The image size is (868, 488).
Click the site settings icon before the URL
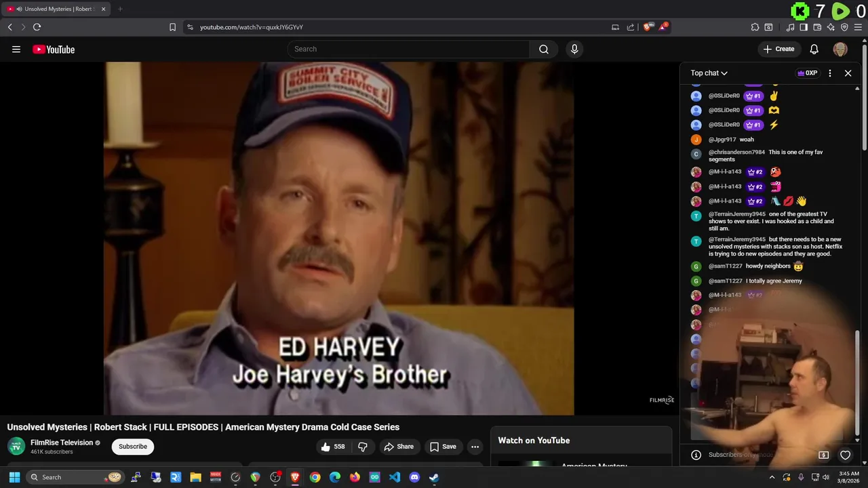[190, 27]
